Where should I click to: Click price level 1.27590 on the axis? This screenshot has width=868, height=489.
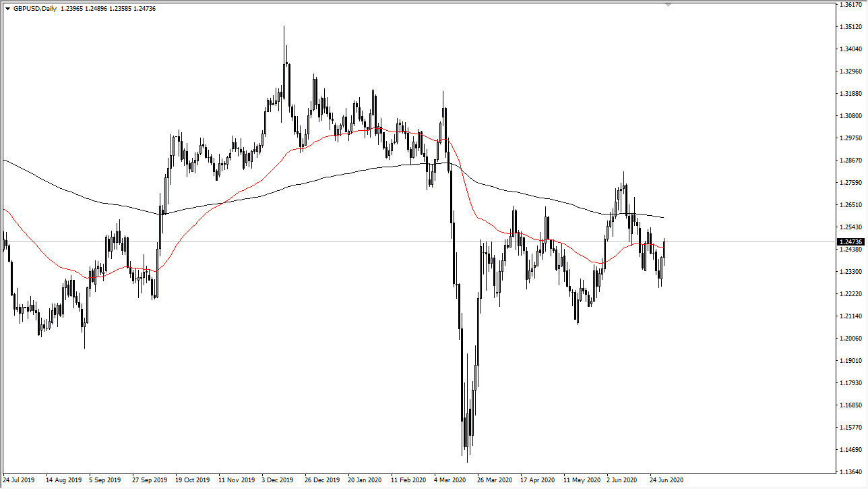pos(850,183)
